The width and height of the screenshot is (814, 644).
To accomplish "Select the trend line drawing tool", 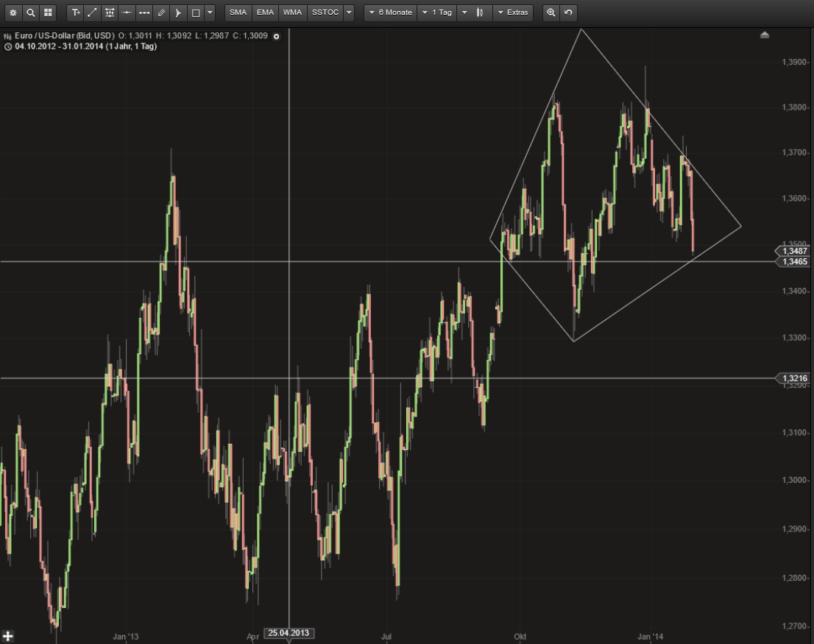I will pos(92,13).
